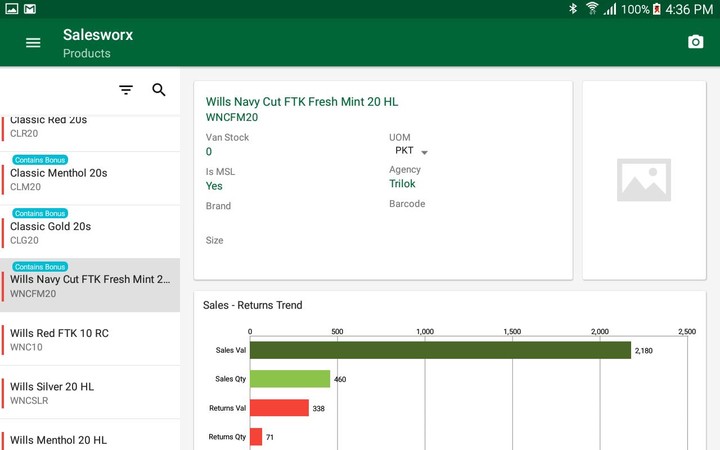Tap the camera icon in header
720x450 pixels.
pos(695,42)
